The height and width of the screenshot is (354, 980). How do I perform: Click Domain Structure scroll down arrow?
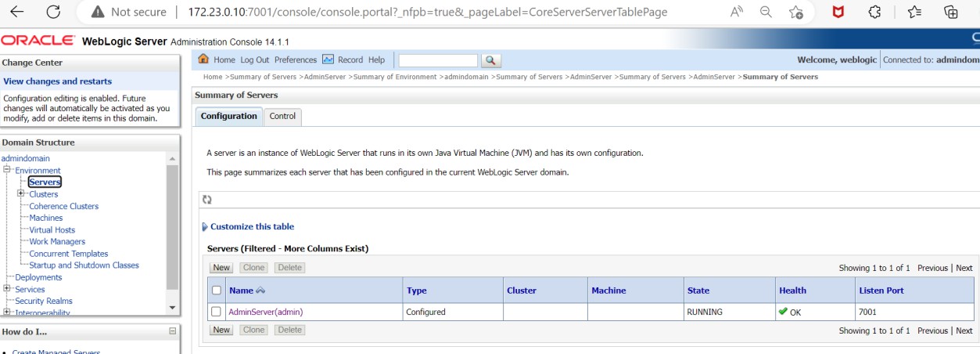coord(173,307)
